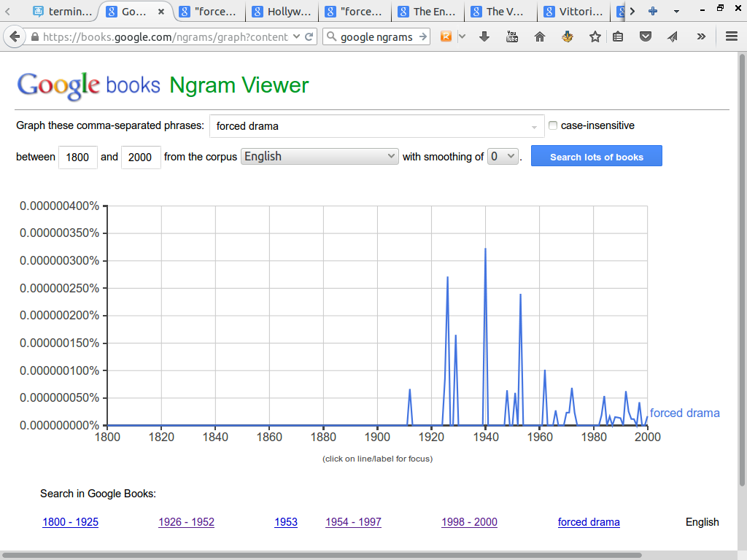Open the forced drama Google Books link
The width and height of the screenshot is (747, 560).
589,522
